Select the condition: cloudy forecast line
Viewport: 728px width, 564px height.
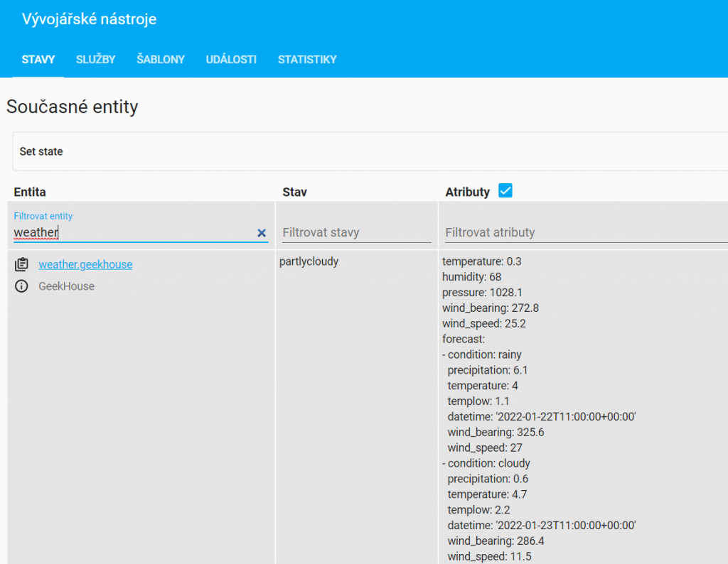486,463
